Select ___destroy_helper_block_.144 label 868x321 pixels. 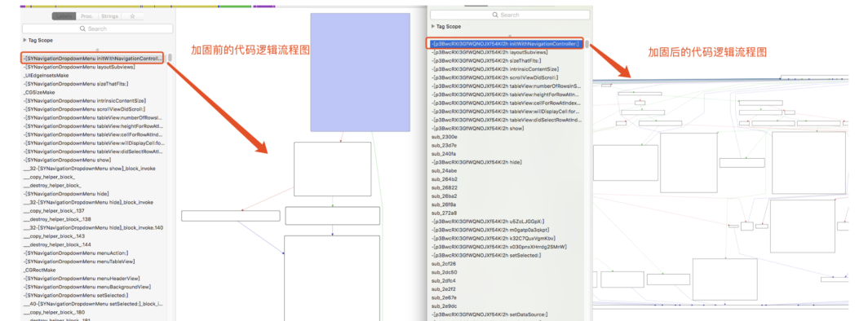(56, 244)
